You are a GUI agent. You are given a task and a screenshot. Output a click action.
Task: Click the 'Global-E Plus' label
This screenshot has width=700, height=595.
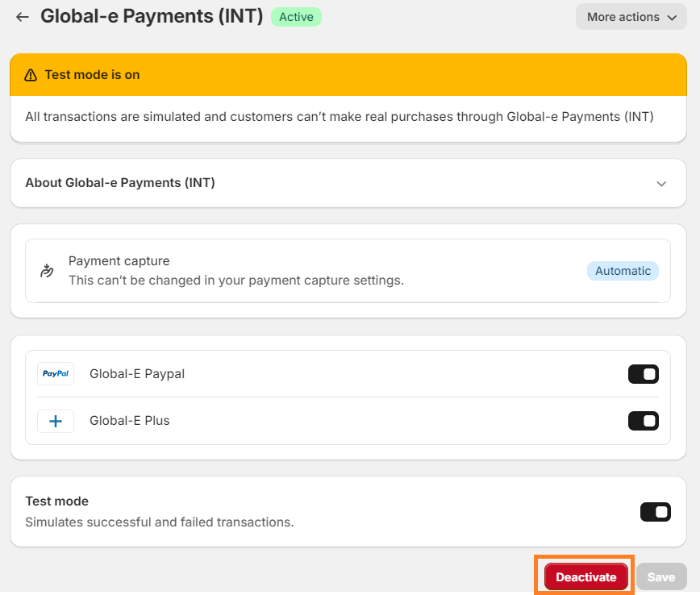[130, 421]
